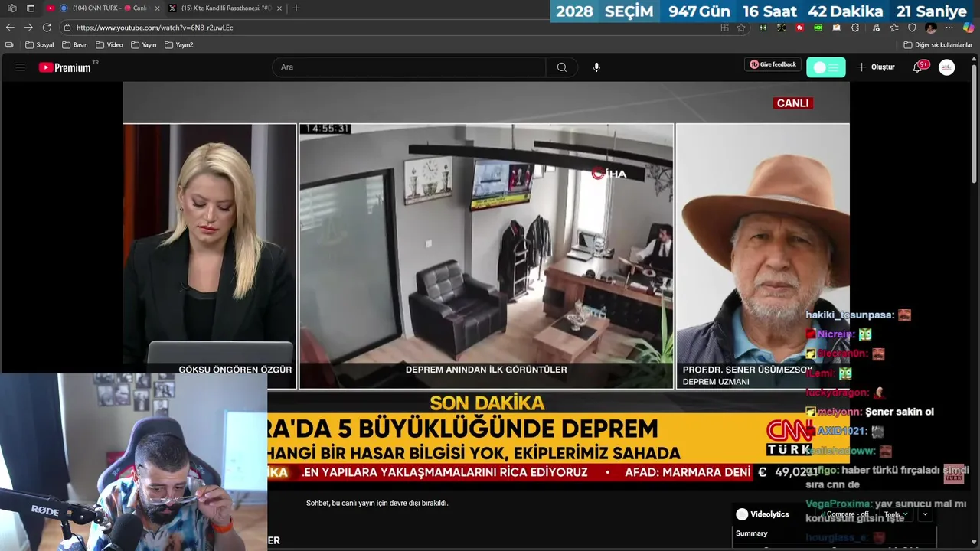Click the Oluştur create button
The image size is (980, 551).
pyautogui.click(x=876, y=67)
